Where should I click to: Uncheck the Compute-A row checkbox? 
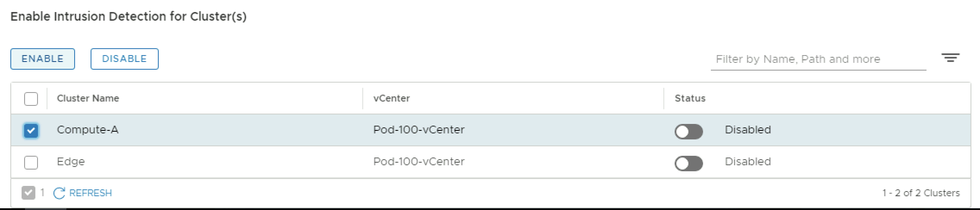[31, 130]
